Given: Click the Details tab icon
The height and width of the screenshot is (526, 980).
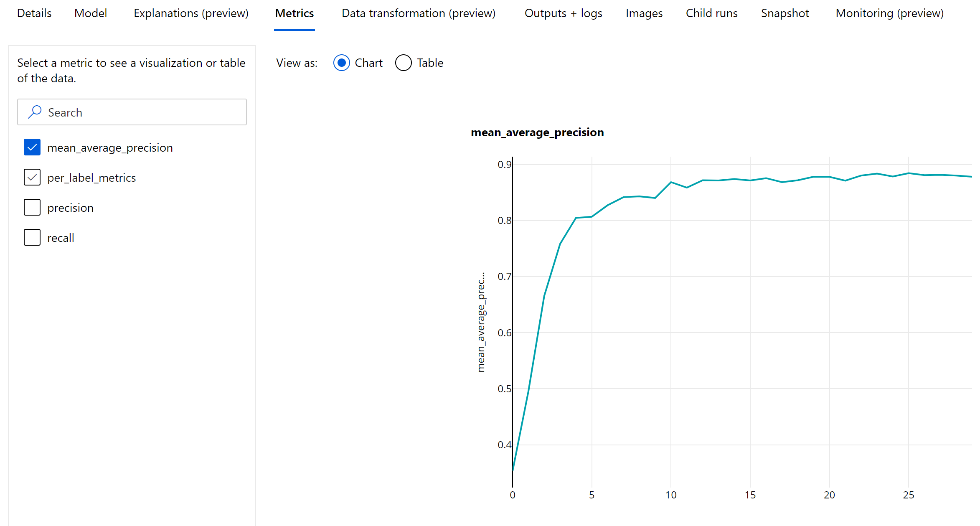Looking at the screenshot, I should coord(34,12).
